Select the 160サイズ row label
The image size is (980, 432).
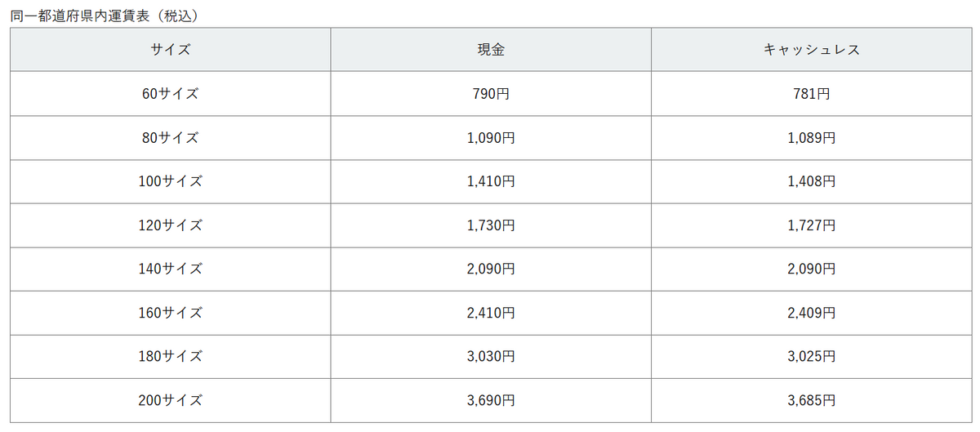[x=170, y=313]
